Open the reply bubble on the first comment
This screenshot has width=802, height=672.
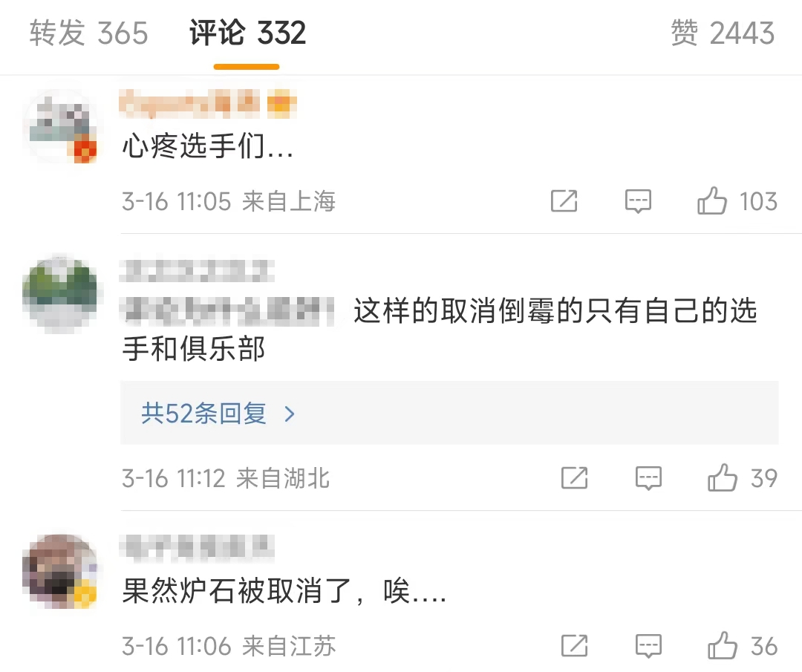point(638,201)
